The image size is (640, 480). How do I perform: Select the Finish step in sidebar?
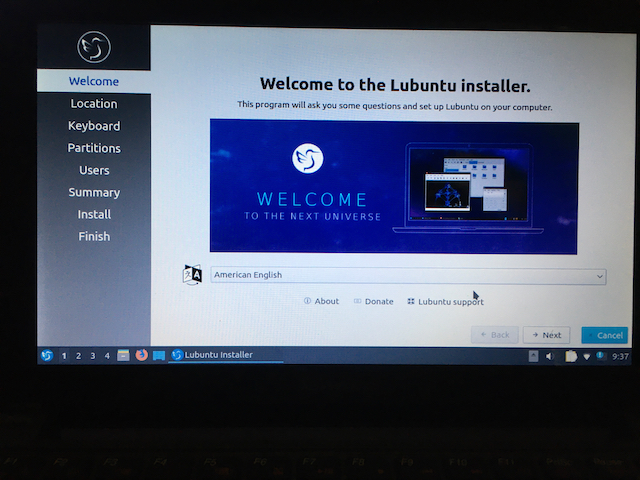click(x=94, y=236)
